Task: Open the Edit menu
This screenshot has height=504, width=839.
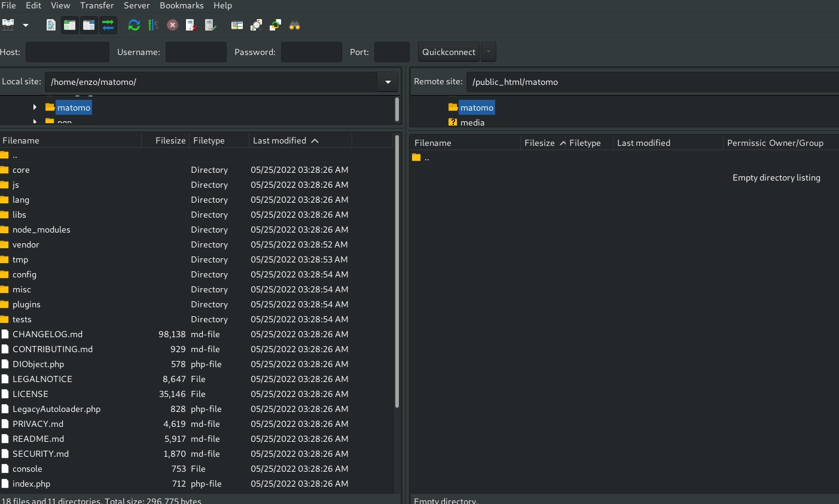Action: tap(33, 5)
